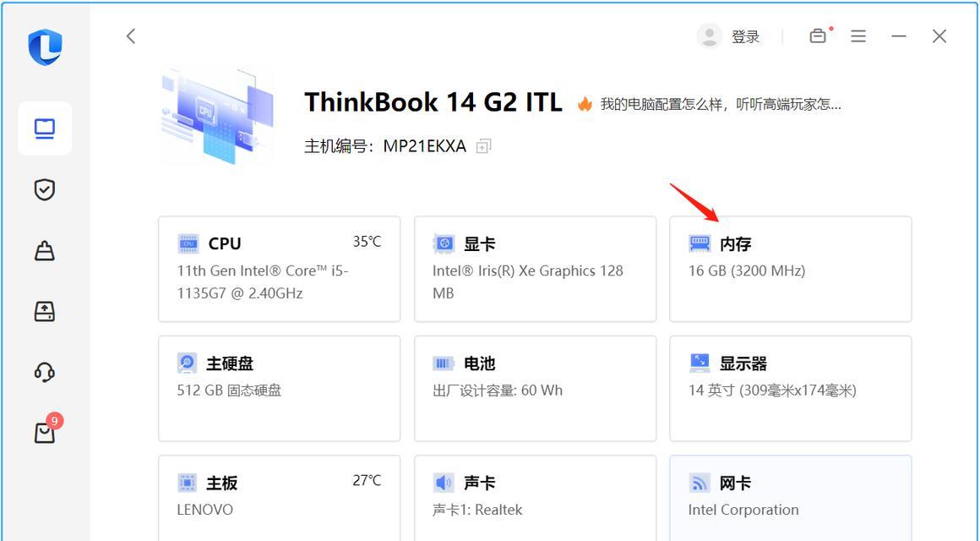Open the 声卡 sound card panel
Image resolution: width=980 pixels, height=541 pixels.
pos(535,498)
